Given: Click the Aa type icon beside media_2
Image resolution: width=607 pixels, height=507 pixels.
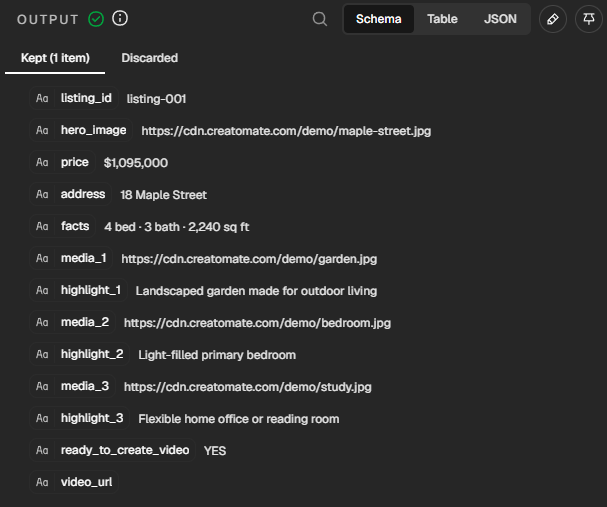Looking at the screenshot, I should point(42,322).
